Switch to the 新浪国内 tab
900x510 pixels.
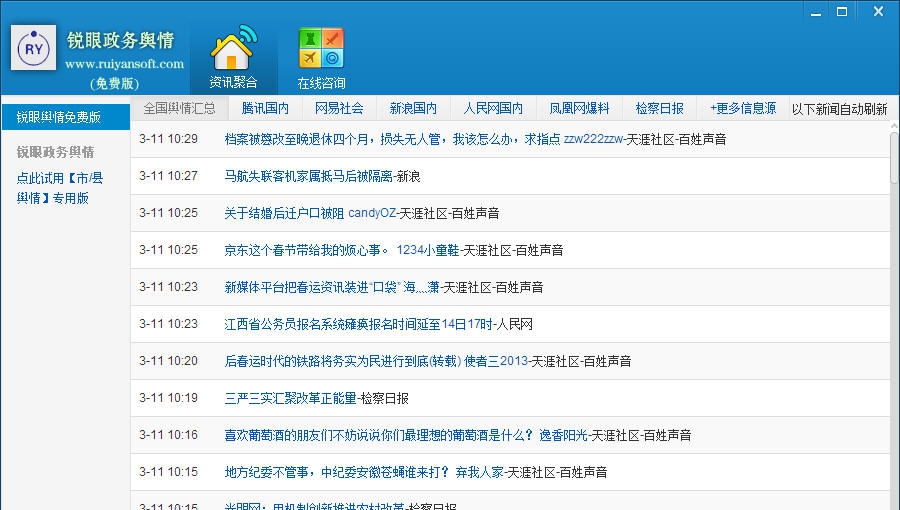pyautogui.click(x=413, y=108)
